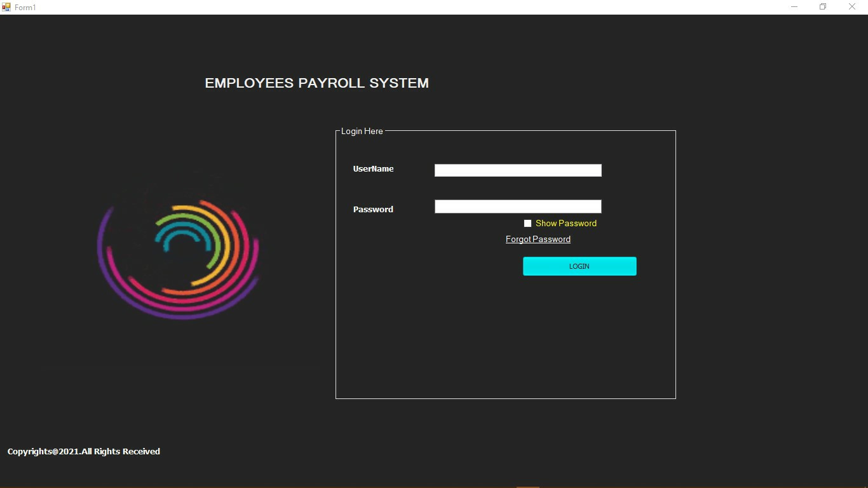Click the close window icon
Viewport: 868px width, 488px height.
click(851, 6)
